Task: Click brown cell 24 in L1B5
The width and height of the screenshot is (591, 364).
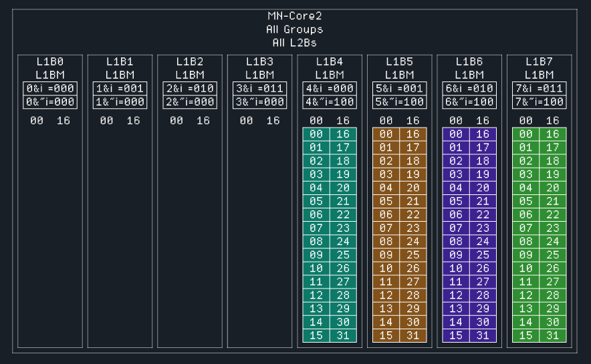Action: point(413,242)
